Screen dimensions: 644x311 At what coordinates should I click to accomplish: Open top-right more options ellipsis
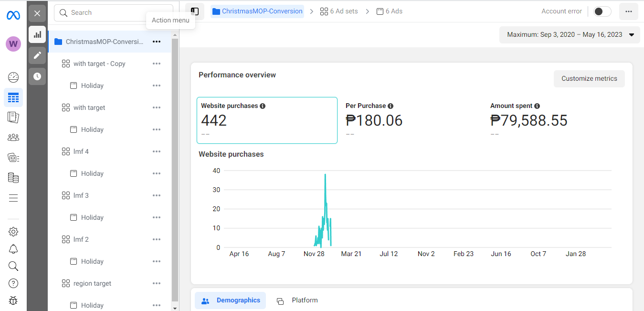click(629, 11)
